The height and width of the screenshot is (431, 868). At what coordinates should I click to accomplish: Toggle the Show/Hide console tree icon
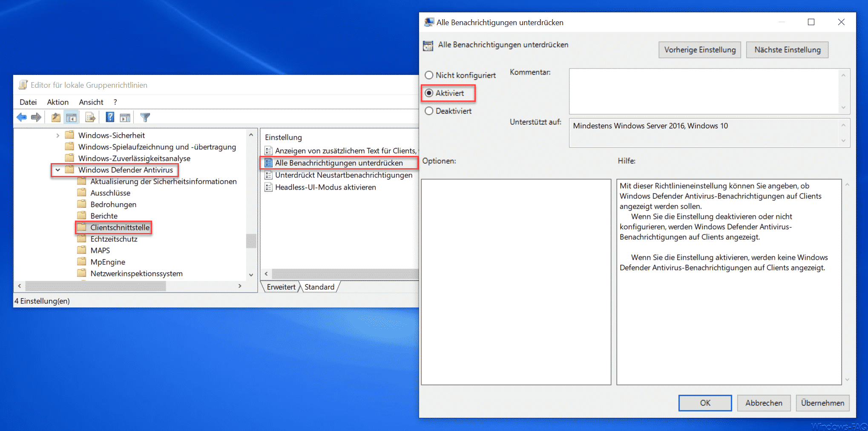[x=72, y=117]
